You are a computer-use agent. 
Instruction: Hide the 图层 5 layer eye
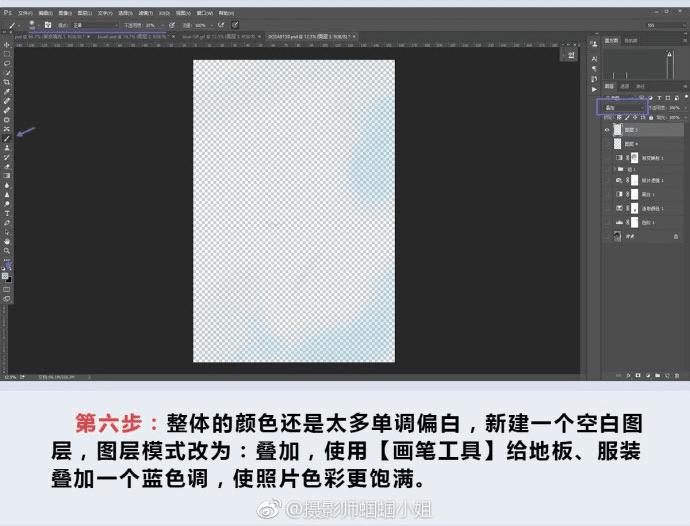607,130
